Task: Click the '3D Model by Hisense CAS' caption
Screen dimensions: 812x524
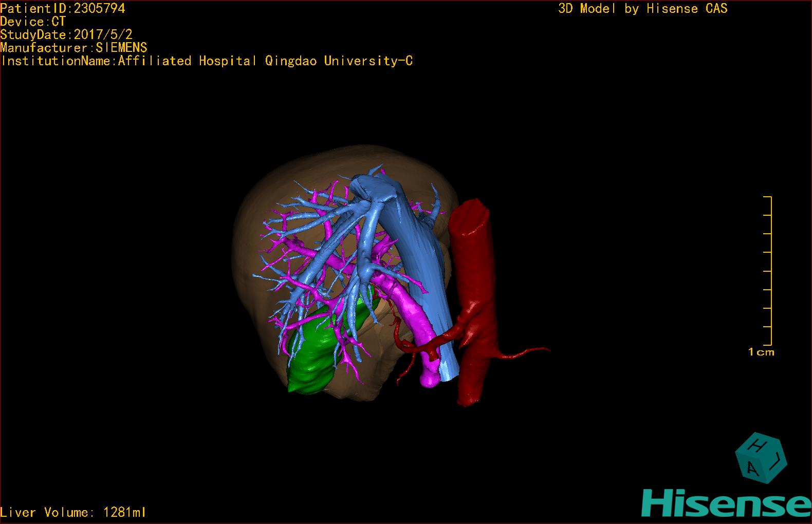Action: coord(643,8)
